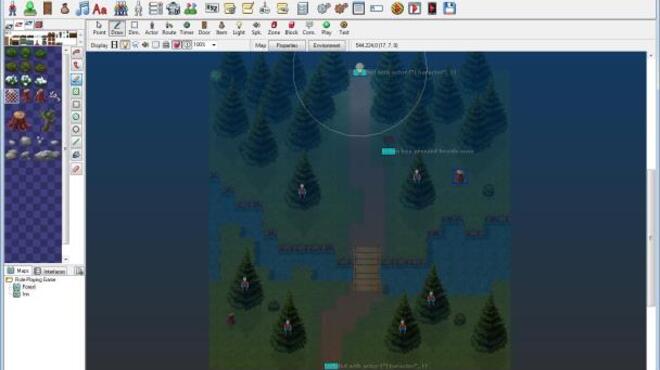
Task: Pick the red checkered tile
Action: point(12,96)
